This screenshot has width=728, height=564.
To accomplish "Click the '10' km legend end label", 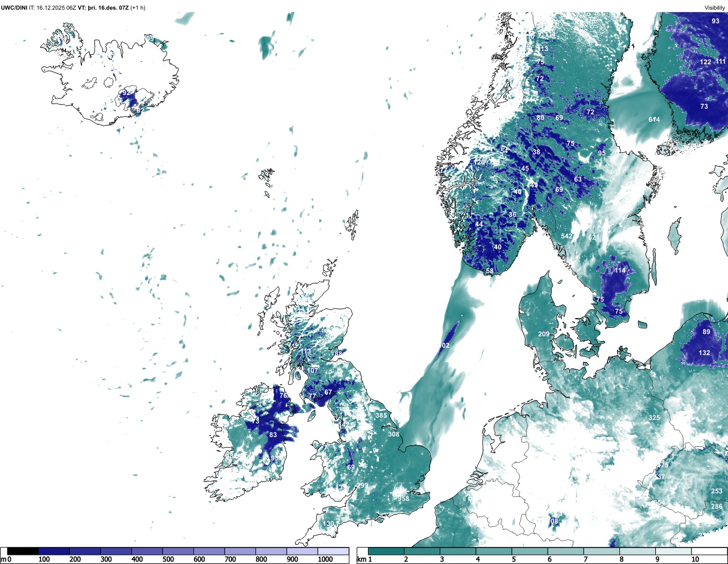I will click(x=695, y=559).
